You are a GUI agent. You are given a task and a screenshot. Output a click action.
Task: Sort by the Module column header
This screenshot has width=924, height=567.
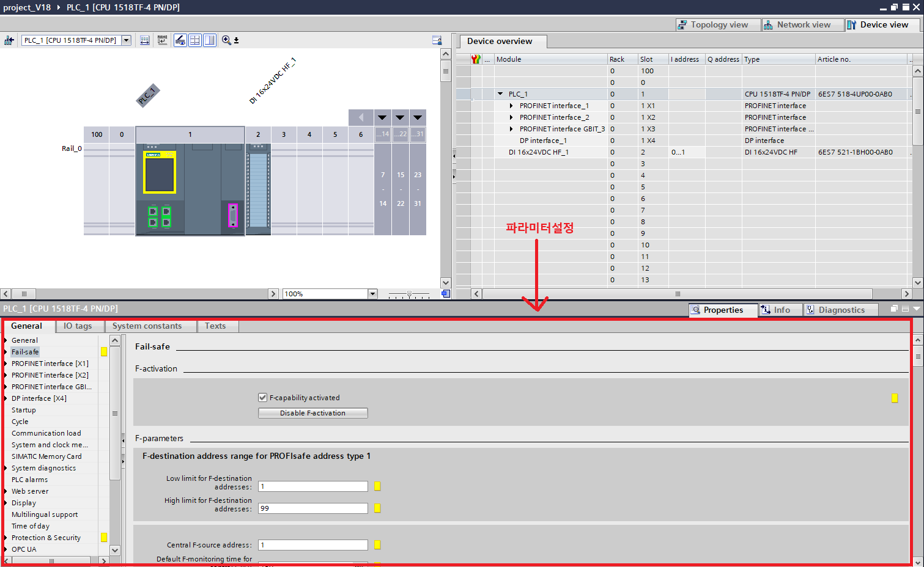550,59
